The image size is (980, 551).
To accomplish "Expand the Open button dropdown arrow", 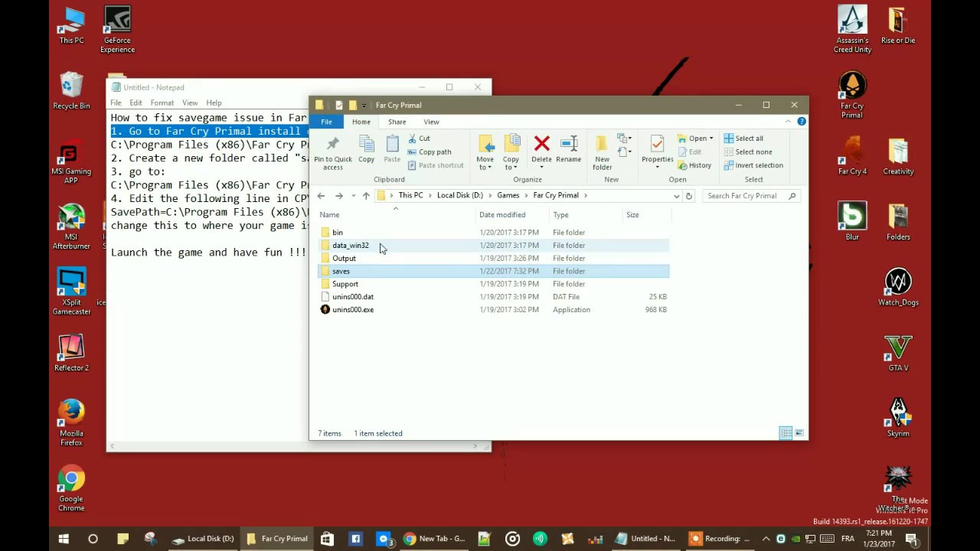I will [711, 139].
